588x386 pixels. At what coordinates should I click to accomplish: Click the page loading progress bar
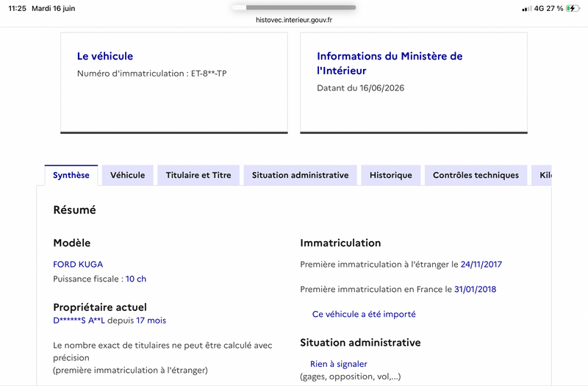[294, 7]
